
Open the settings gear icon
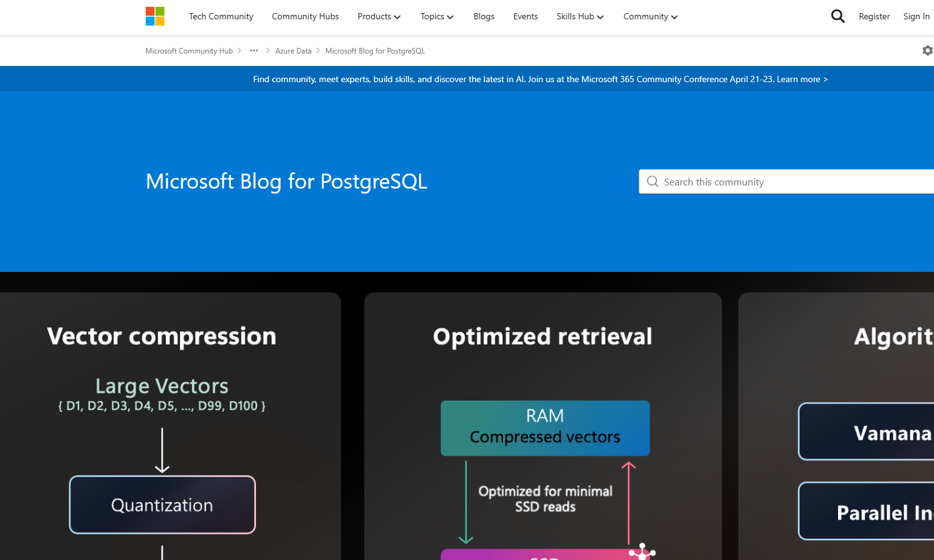click(x=927, y=50)
